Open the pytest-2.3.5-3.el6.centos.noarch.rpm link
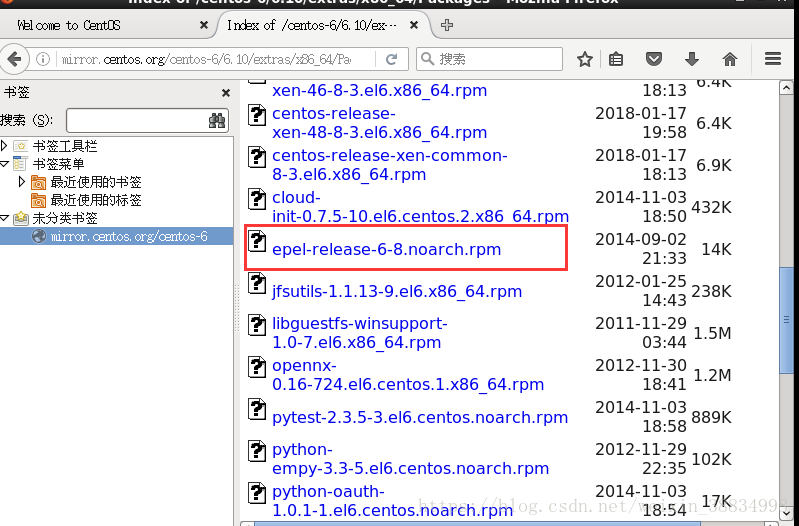Screen dimensions: 799x526 click(x=420, y=417)
